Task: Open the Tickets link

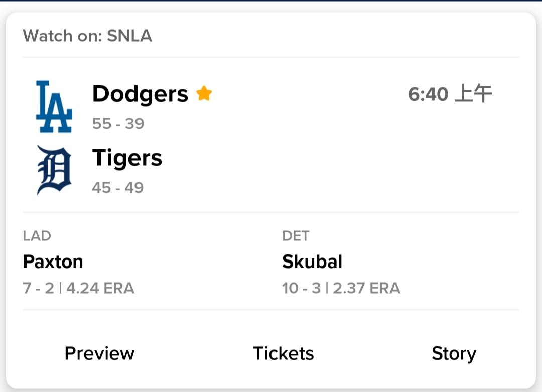Action: coord(283,353)
